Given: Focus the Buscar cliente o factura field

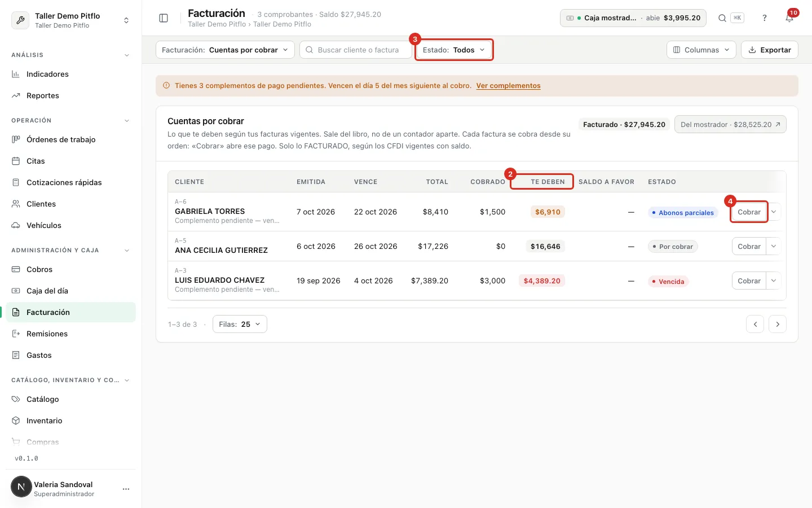Looking at the screenshot, I should tap(356, 50).
